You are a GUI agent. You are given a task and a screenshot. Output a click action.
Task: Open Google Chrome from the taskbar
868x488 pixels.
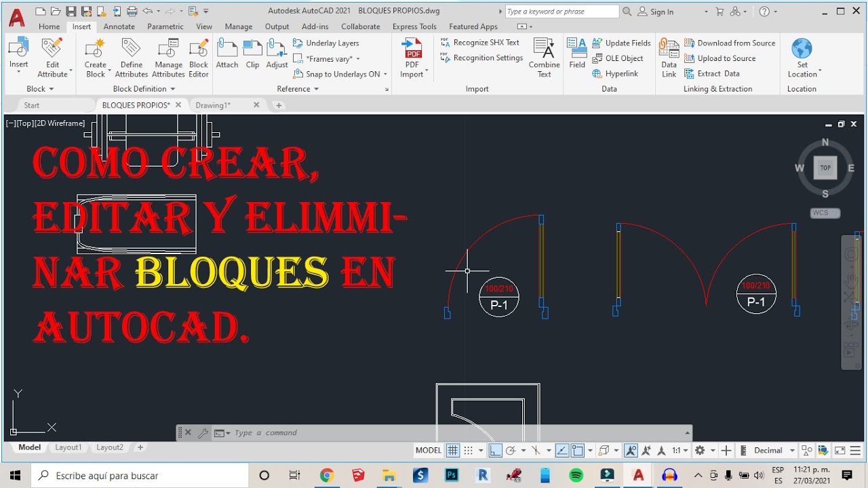327,475
